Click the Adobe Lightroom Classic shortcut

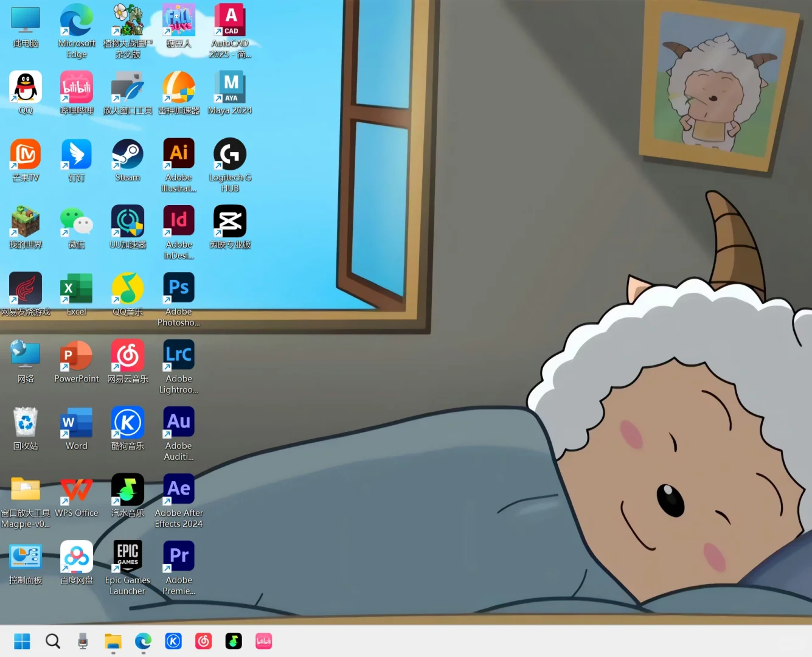pyautogui.click(x=179, y=367)
